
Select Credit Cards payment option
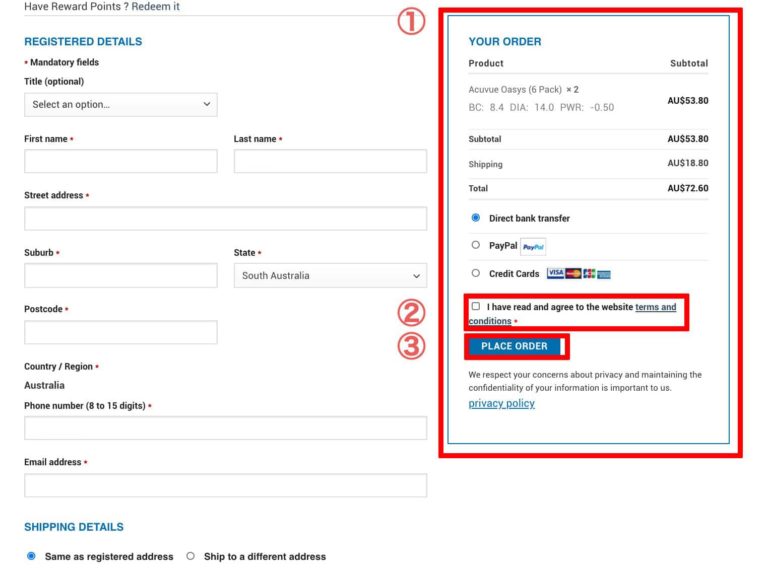click(476, 273)
